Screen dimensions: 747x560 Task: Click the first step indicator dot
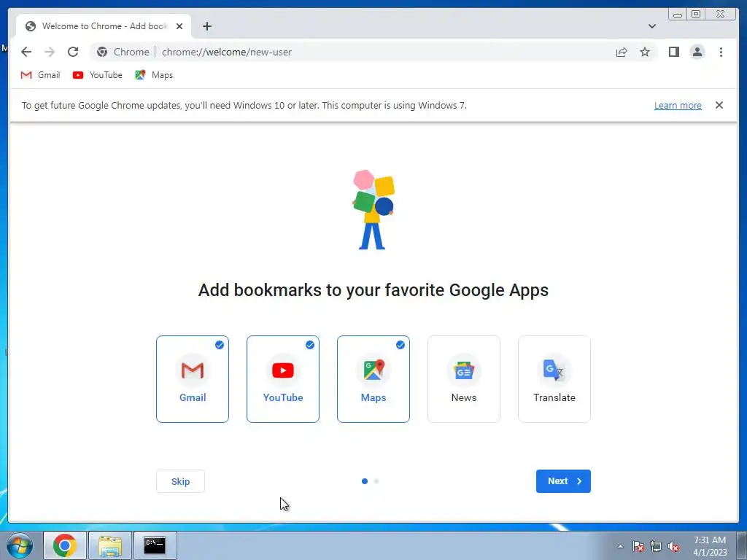pyautogui.click(x=365, y=481)
